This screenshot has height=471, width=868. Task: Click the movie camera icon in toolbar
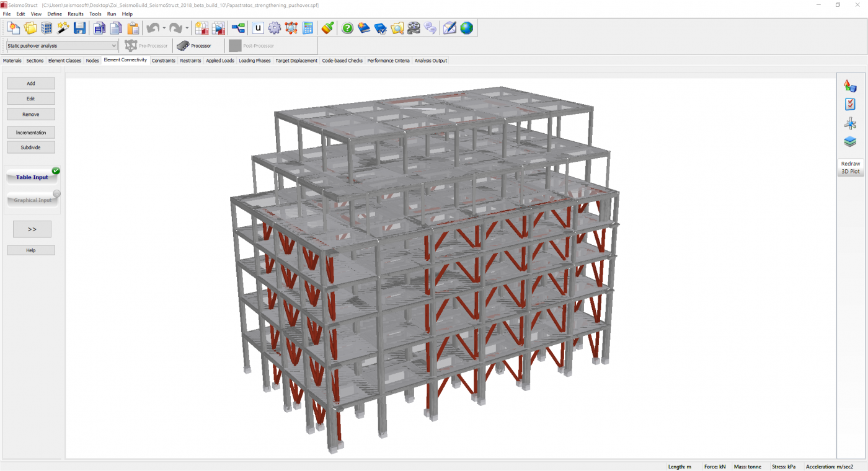click(414, 28)
